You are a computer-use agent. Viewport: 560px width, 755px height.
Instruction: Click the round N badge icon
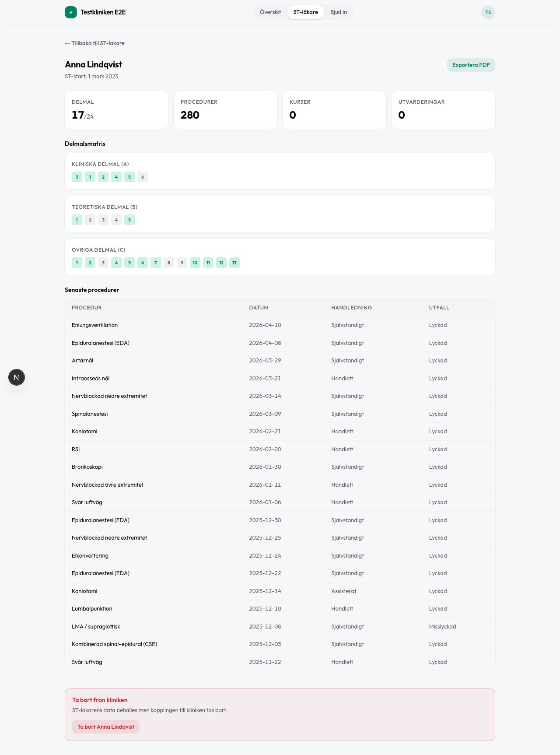pos(17,377)
